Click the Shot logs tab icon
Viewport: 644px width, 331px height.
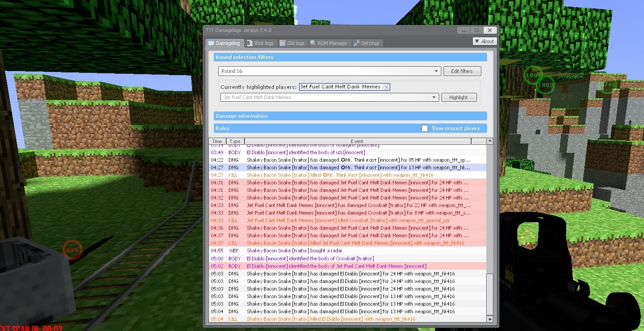click(x=249, y=43)
